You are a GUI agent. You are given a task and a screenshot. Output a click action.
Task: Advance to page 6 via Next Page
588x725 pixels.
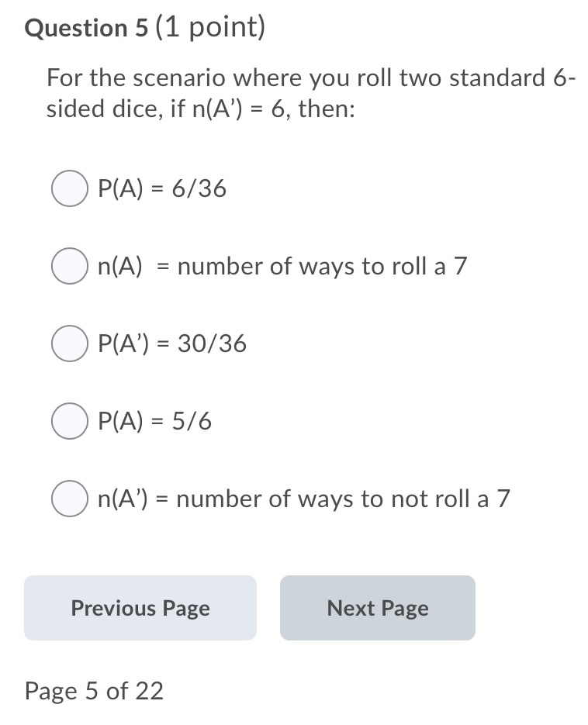pyautogui.click(x=378, y=608)
